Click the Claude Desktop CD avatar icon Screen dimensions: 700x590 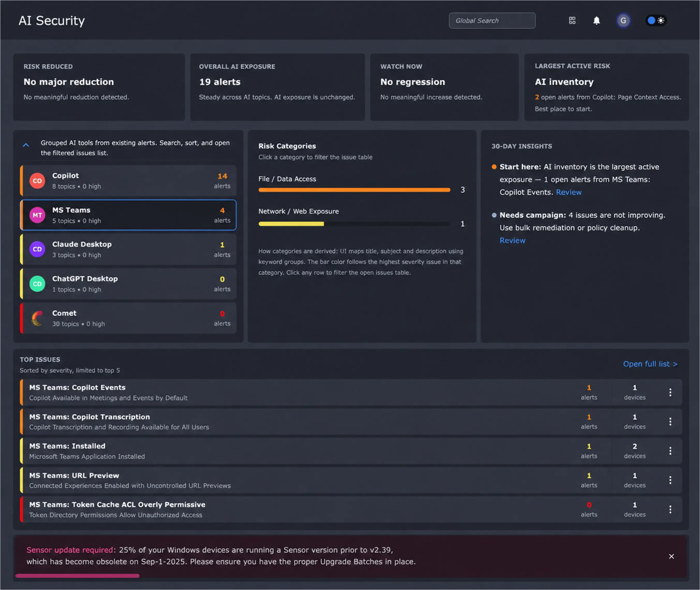(x=37, y=249)
